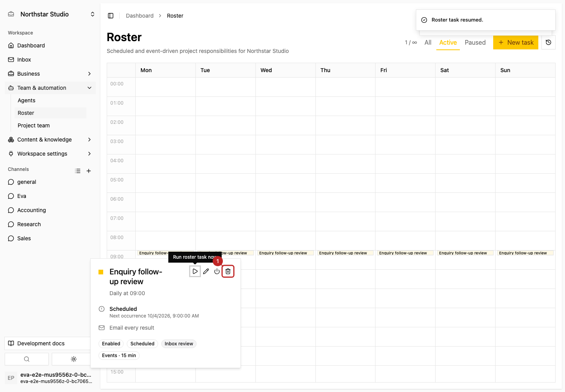Viewport: 565px width, 392px height.
Task: Toggle the sidebar panel icon
Action: 111,16
